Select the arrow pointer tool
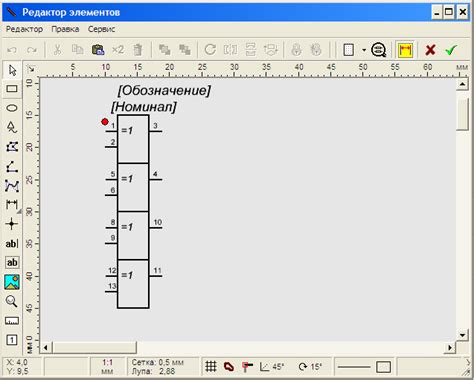Image resolution: width=474 pixels, height=380 pixels. pos(12,70)
